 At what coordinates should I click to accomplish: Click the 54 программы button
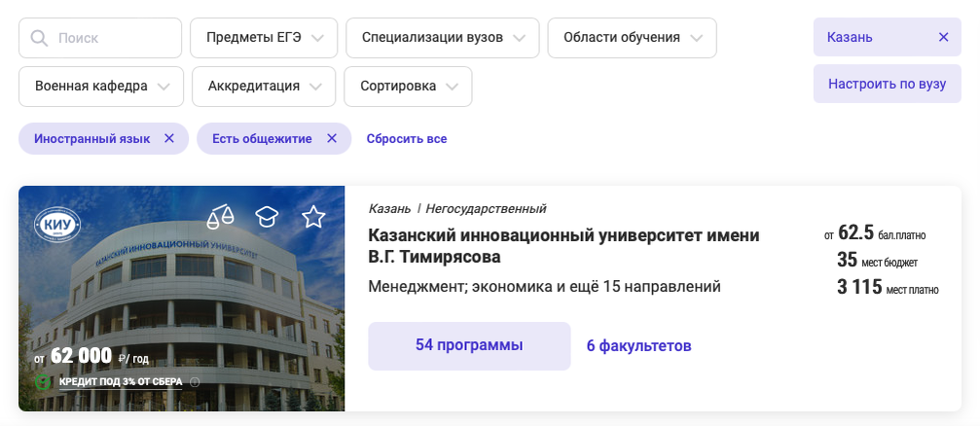click(x=469, y=346)
